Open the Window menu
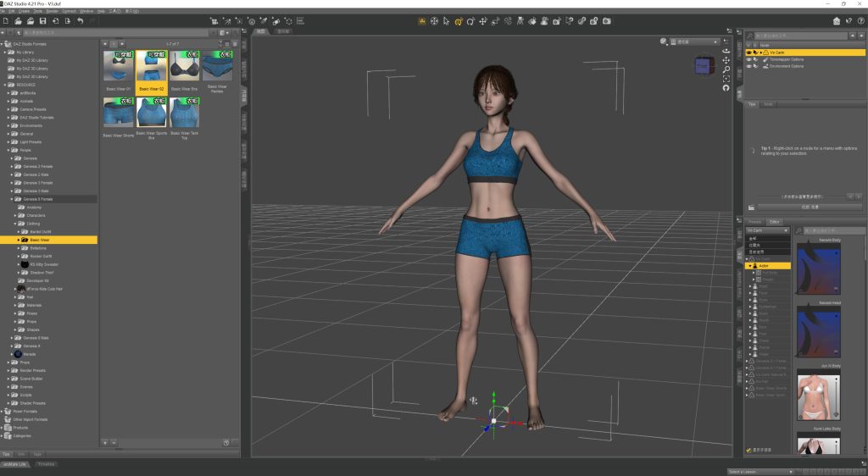The height and width of the screenshot is (476, 868). tap(87, 11)
